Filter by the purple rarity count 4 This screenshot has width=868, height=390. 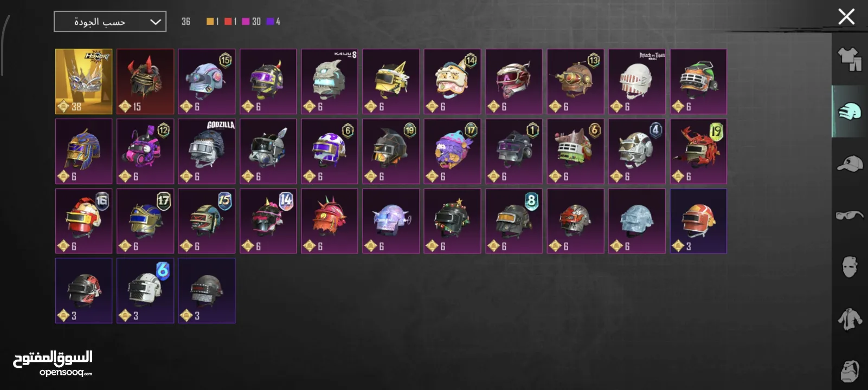273,22
